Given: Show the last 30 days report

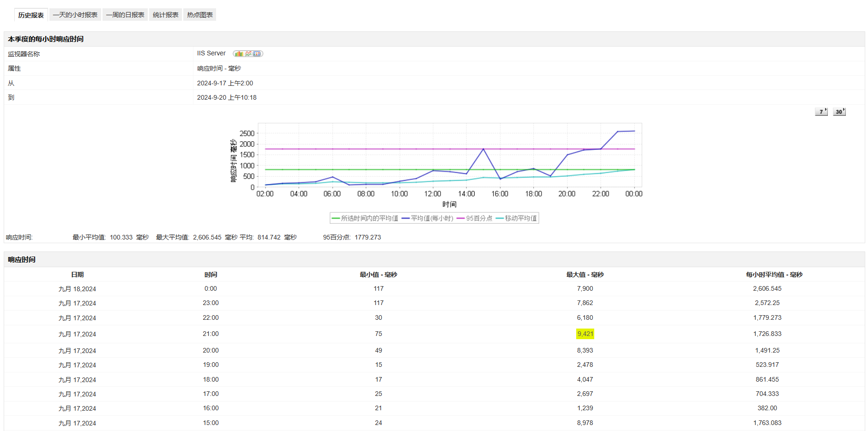Looking at the screenshot, I should click(x=839, y=112).
